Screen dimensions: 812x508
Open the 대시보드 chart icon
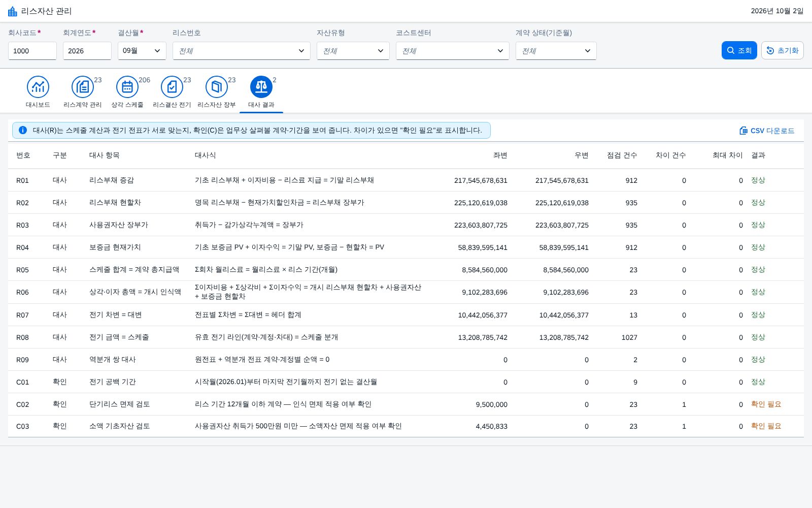(x=38, y=87)
